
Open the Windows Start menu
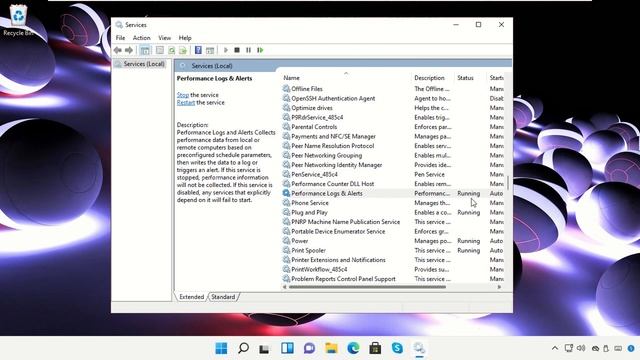click(x=221, y=348)
